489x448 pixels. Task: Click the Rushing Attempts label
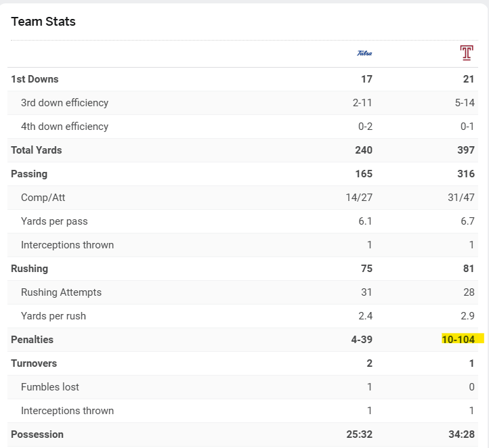click(x=61, y=292)
